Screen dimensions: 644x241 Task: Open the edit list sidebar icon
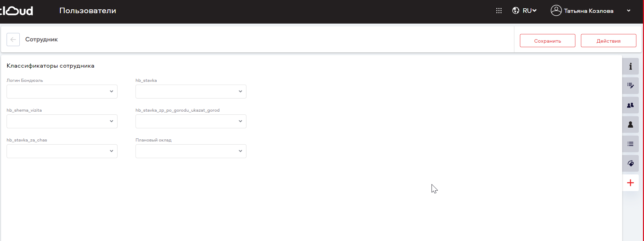(630, 86)
